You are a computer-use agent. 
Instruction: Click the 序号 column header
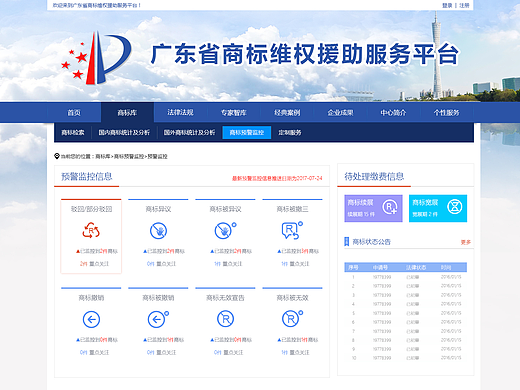[353, 267]
